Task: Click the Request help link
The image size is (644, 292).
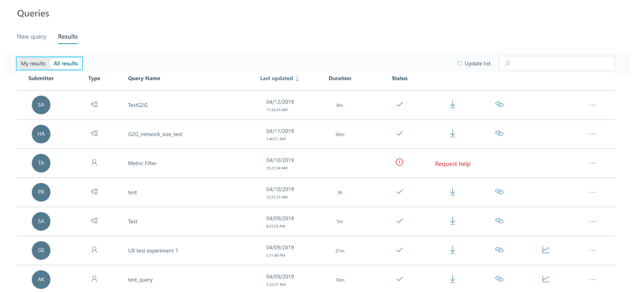Action: click(453, 164)
